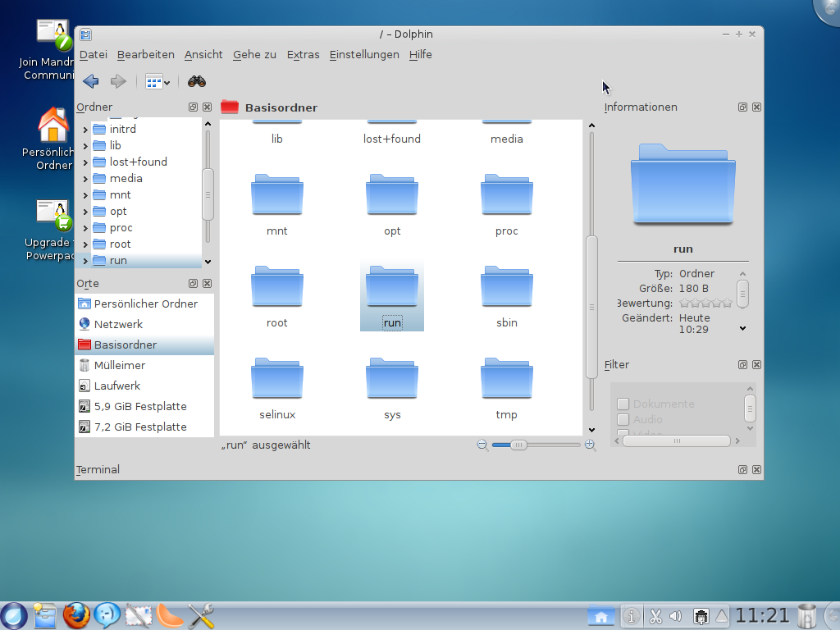Click the Forward arrow in toolbar
The height and width of the screenshot is (630, 840).
click(118, 81)
